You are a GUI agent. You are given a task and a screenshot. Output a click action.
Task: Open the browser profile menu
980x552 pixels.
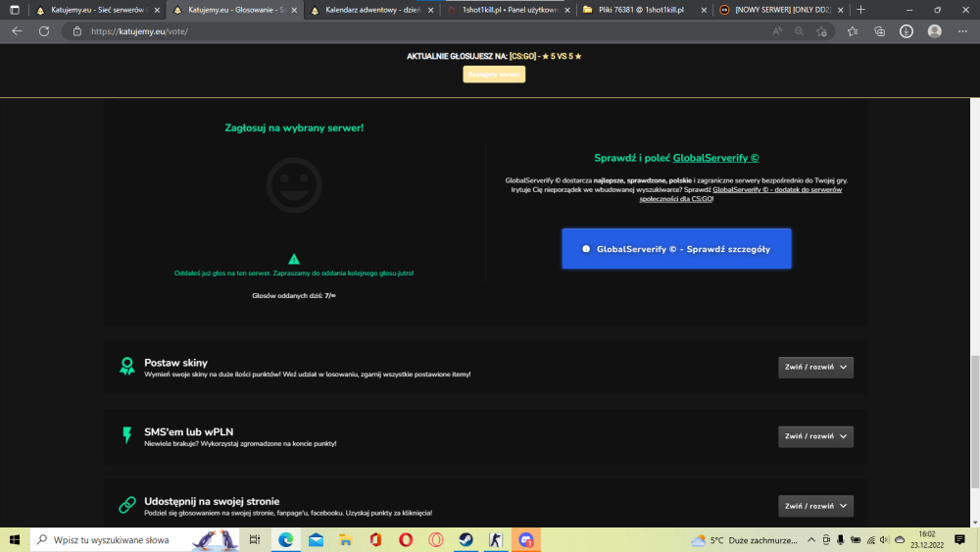tap(934, 31)
